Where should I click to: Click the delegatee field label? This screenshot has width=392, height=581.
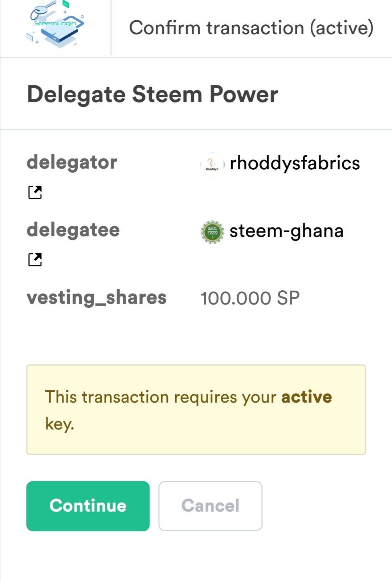(x=73, y=230)
